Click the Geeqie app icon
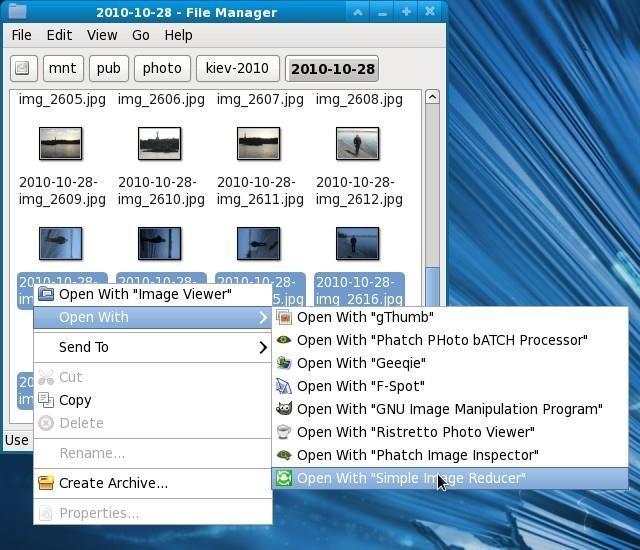 (284, 363)
